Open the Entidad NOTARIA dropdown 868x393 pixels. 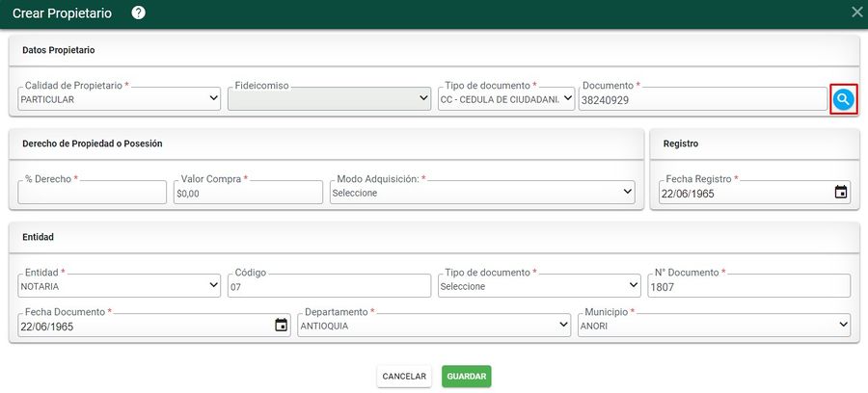(x=119, y=286)
